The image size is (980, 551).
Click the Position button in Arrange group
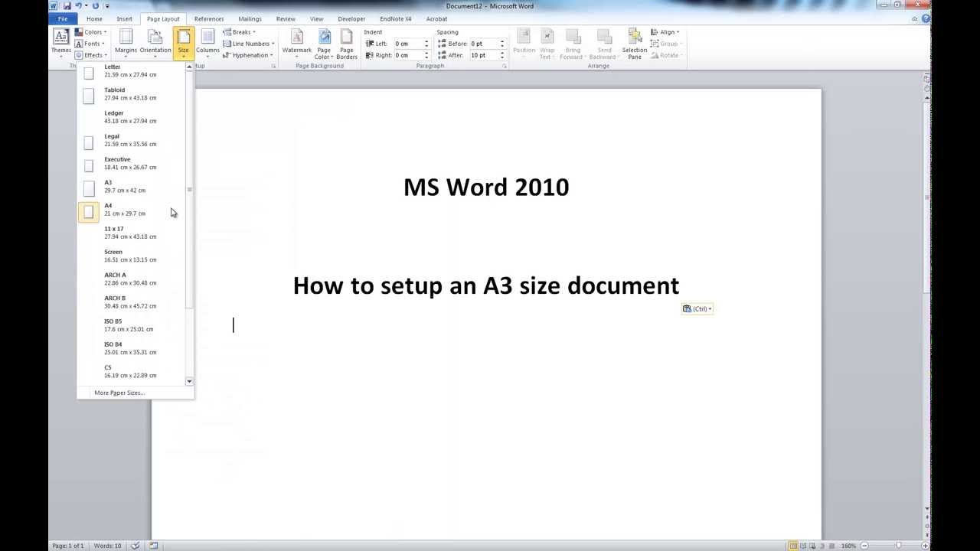pyautogui.click(x=524, y=44)
